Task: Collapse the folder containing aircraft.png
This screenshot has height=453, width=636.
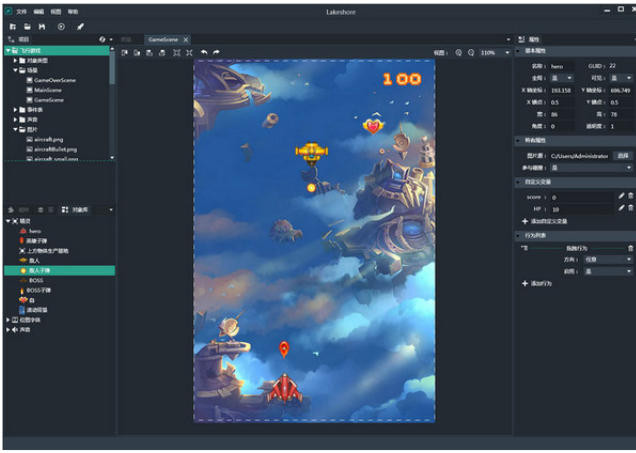Action: pos(15,129)
